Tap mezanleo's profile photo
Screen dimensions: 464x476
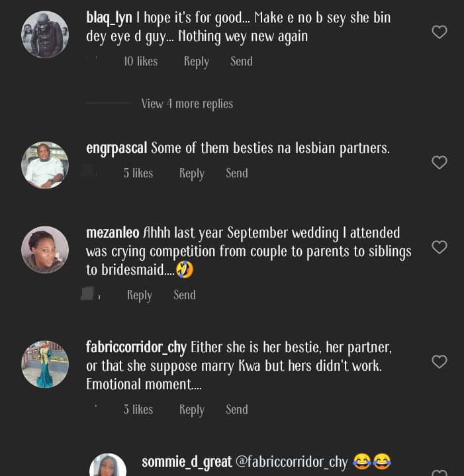[45, 250]
